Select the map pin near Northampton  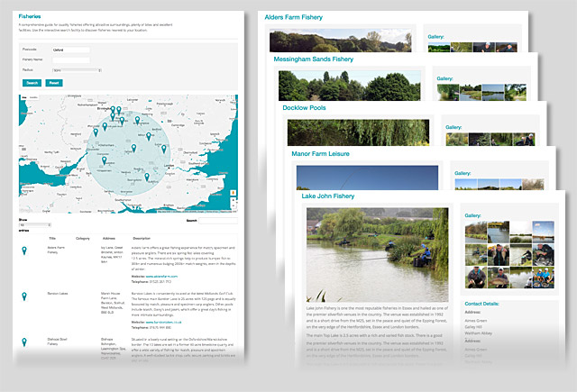pyautogui.click(x=137, y=120)
